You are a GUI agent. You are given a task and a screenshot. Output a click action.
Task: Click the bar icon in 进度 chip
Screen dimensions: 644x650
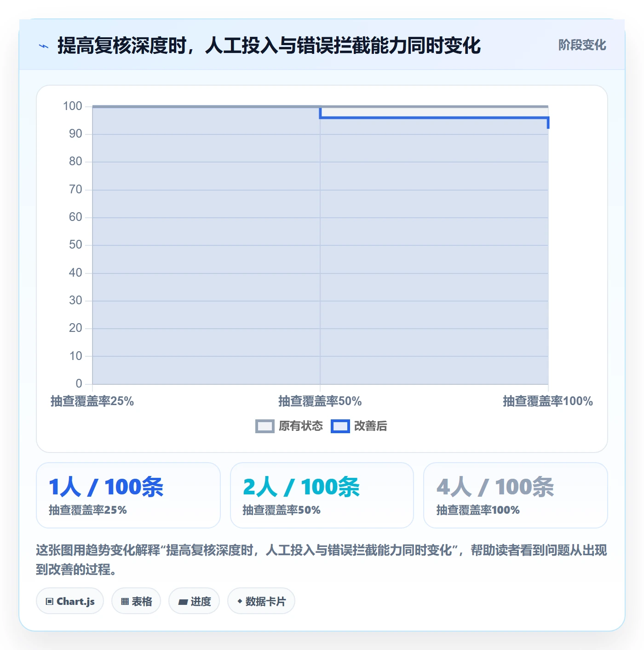[183, 602]
